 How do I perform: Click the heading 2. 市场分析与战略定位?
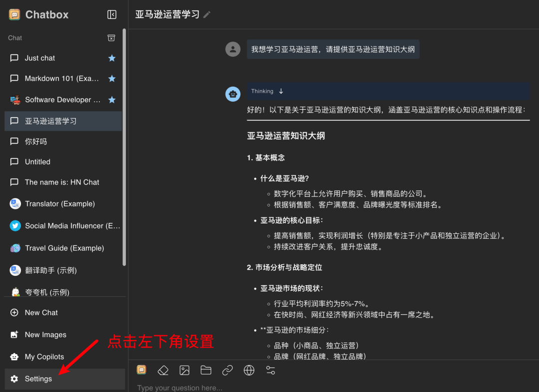coord(284,268)
